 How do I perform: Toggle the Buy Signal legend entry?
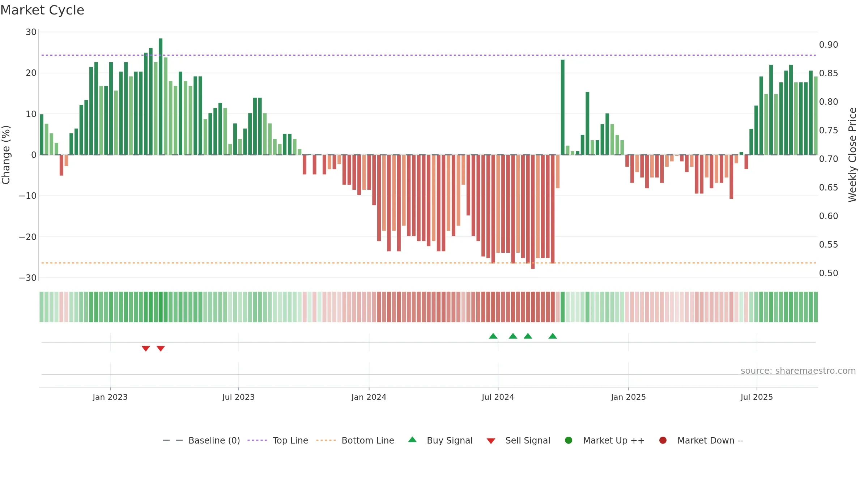[x=440, y=440]
